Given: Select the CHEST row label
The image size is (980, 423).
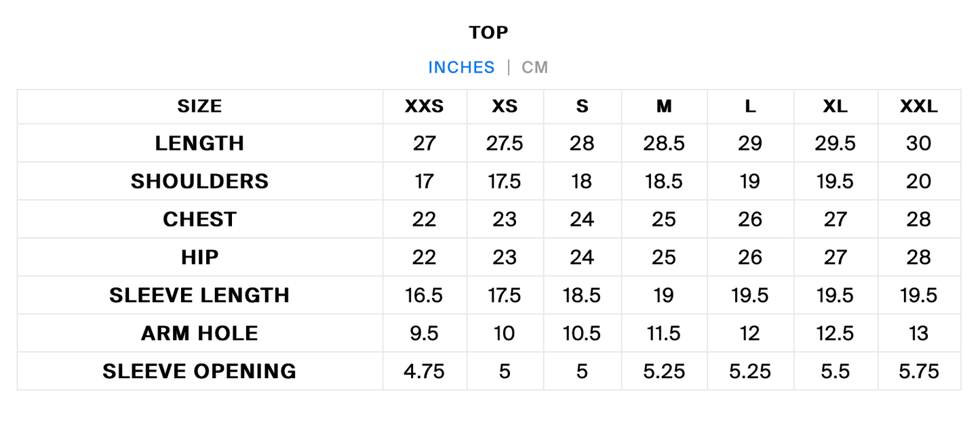Looking at the screenshot, I should [x=199, y=219].
